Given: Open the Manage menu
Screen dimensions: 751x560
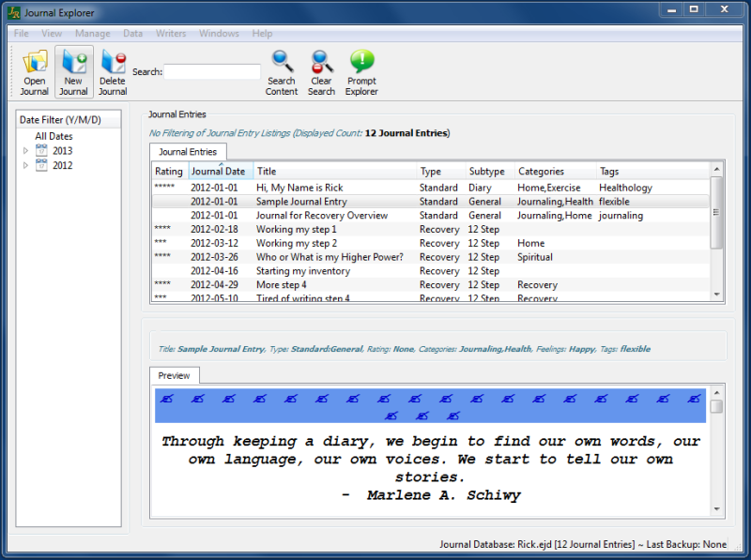Looking at the screenshot, I should [x=92, y=34].
